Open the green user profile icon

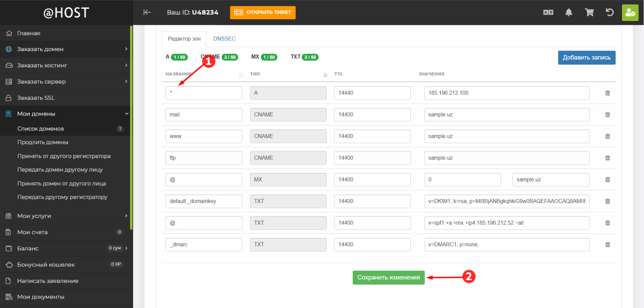click(630, 13)
